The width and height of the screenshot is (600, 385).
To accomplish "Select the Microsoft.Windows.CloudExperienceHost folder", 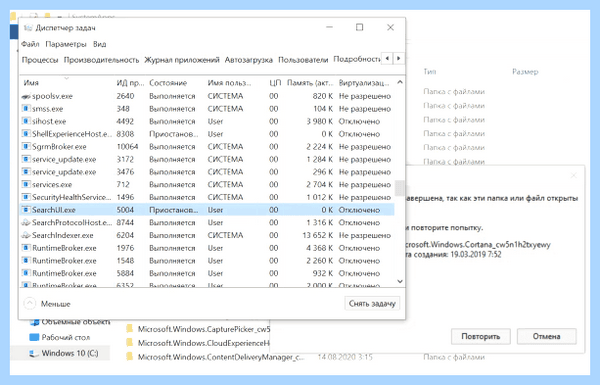I will tap(204, 343).
